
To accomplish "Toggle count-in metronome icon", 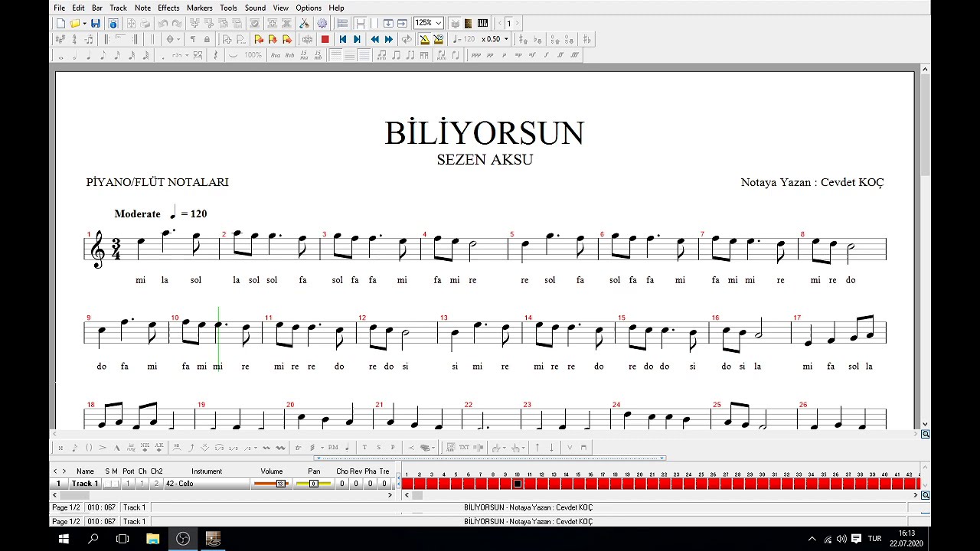I will (x=438, y=39).
